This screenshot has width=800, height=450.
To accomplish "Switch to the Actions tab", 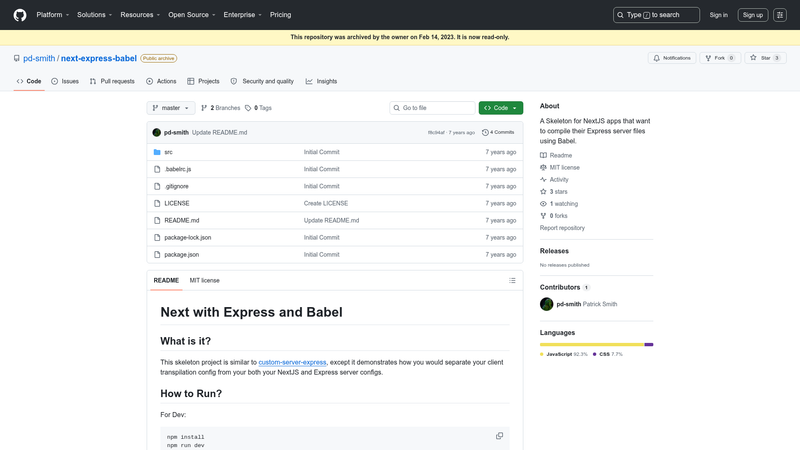I will [x=161, y=81].
